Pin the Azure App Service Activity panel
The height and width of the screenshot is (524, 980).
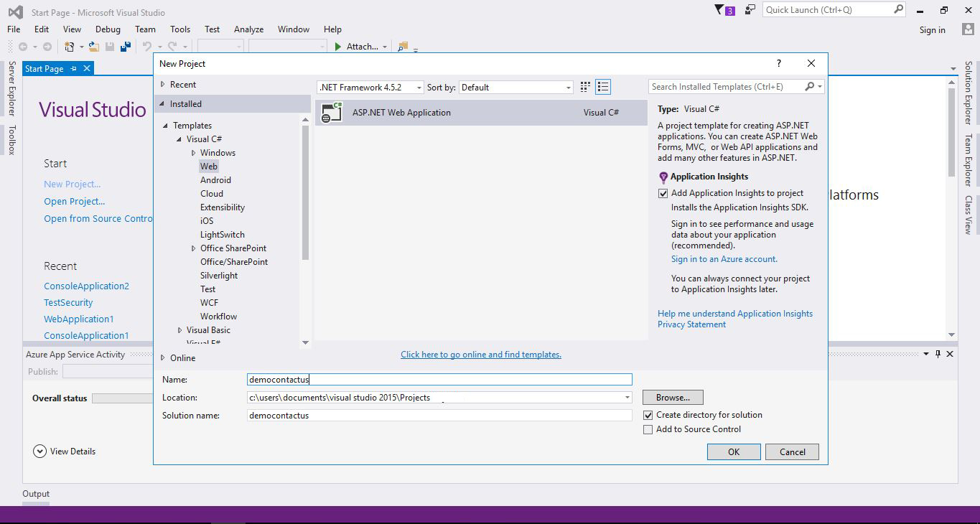point(938,354)
